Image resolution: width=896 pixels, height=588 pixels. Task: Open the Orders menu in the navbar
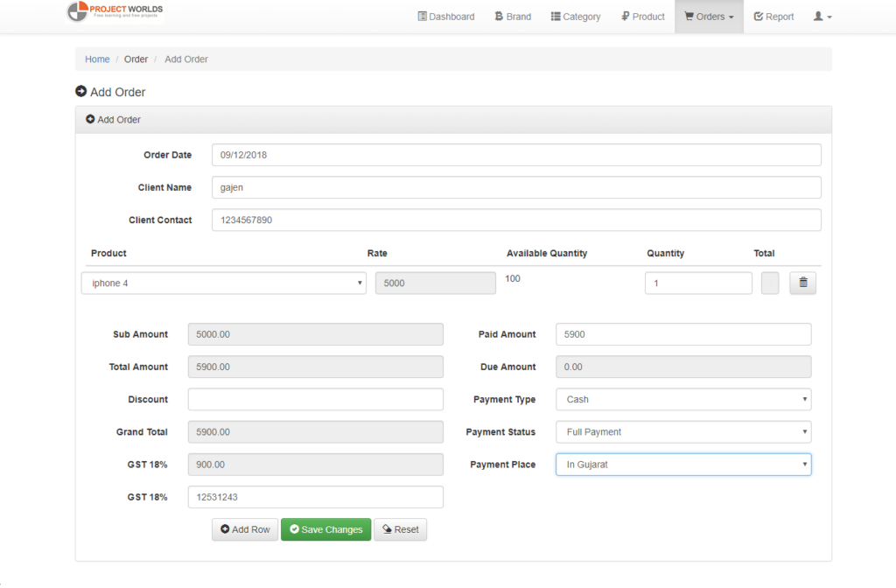[709, 16]
